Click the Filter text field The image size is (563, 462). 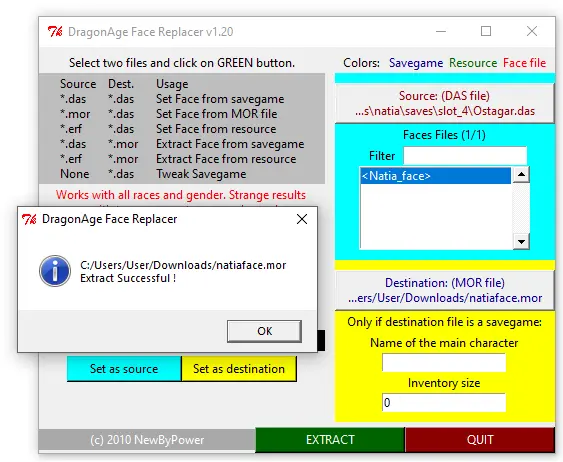click(x=465, y=156)
